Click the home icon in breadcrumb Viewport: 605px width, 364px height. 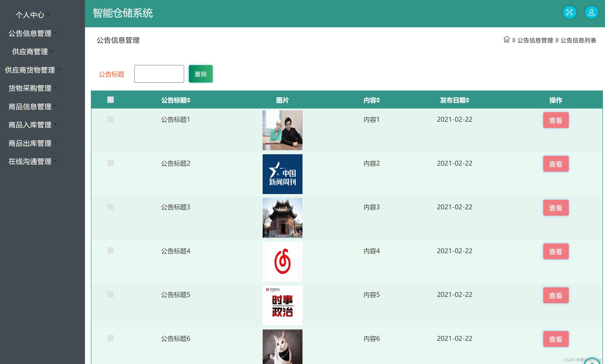click(x=506, y=40)
